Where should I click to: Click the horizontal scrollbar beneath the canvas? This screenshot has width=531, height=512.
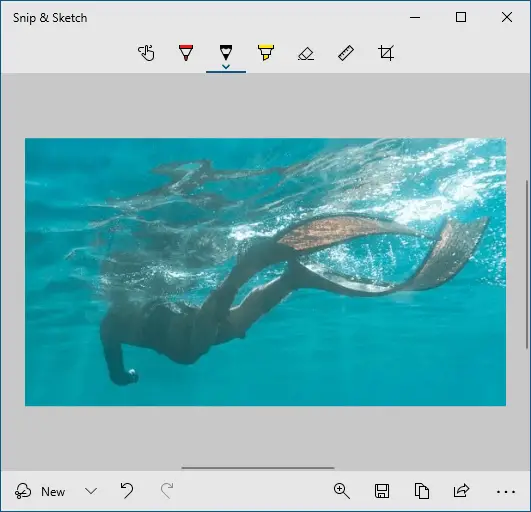[x=258, y=468]
